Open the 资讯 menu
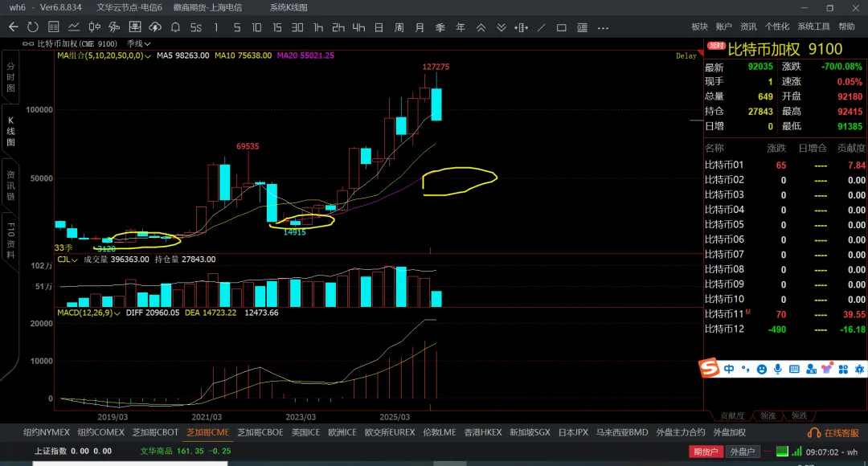 pyautogui.click(x=748, y=27)
